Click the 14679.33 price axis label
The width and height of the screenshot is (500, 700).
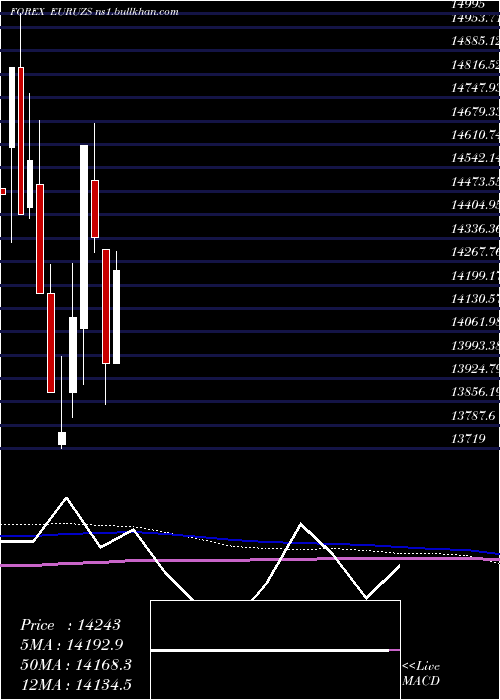pos(475,112)
